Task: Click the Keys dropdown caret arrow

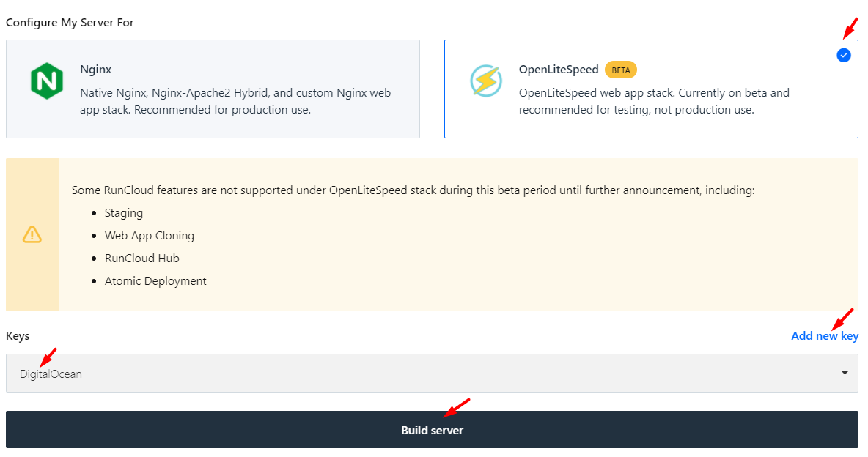Action: [x=845, y=373]
